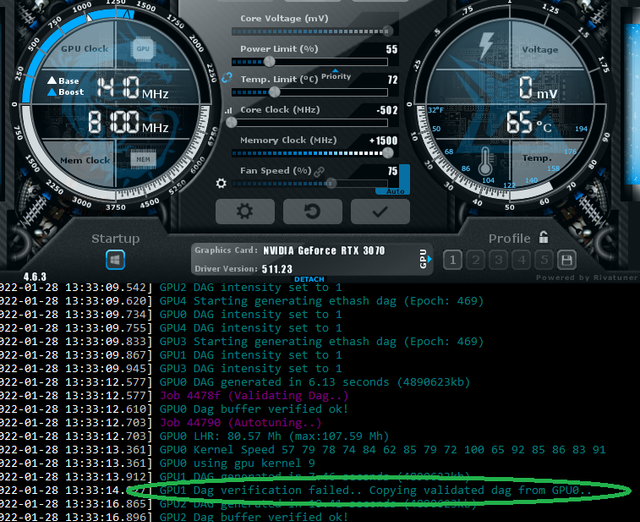Click 'GPU3 Starting generating ethash dag' line

pos(321,341)
